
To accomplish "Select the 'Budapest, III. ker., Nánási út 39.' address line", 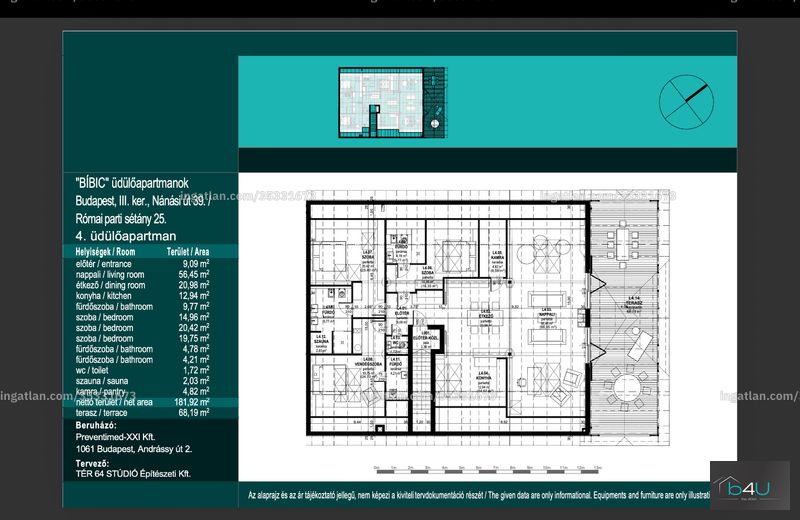I will pyautogui.click(x=143, y=201).
